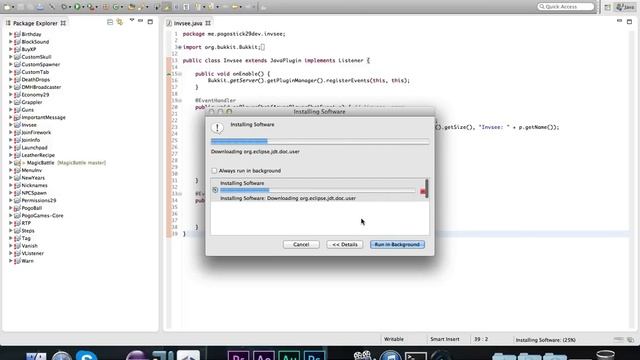The width and height of the screenshot is (640, 360).
Task: Expand the PogoGames-Core project
Action: click(11, 216)
